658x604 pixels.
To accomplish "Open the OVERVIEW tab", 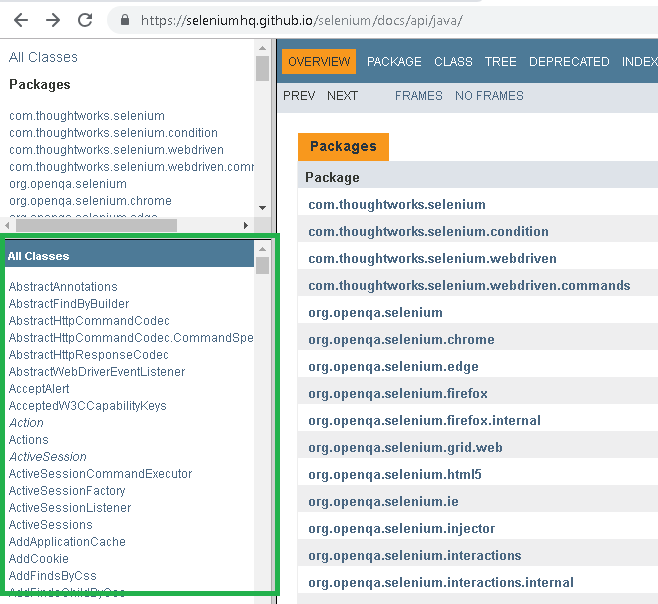I will point(319,61).
